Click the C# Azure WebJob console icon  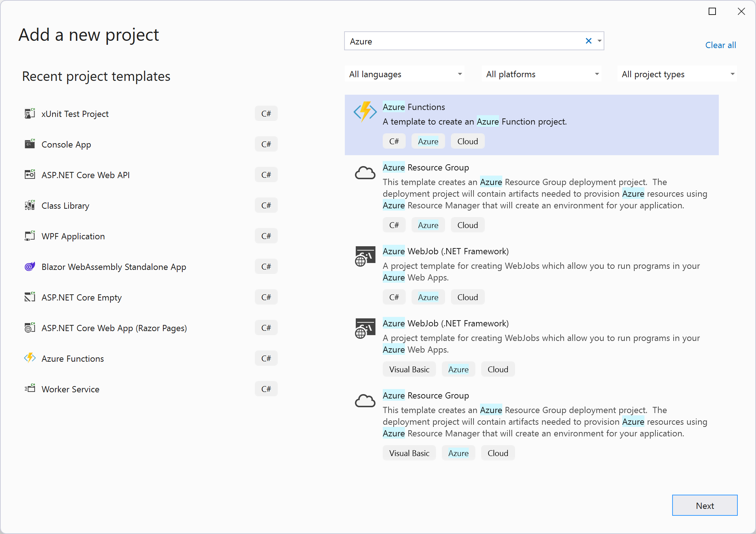[x=365, y=256]
